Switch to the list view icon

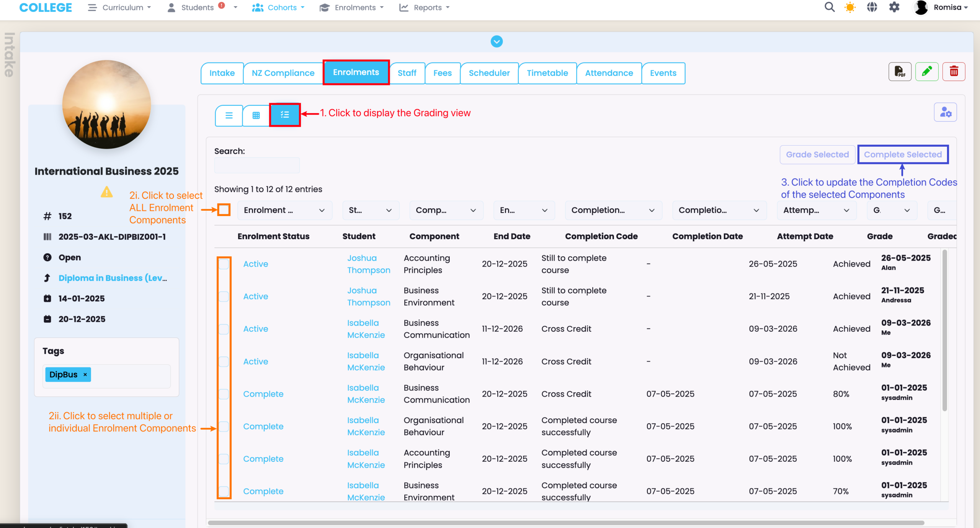[229, 115]
